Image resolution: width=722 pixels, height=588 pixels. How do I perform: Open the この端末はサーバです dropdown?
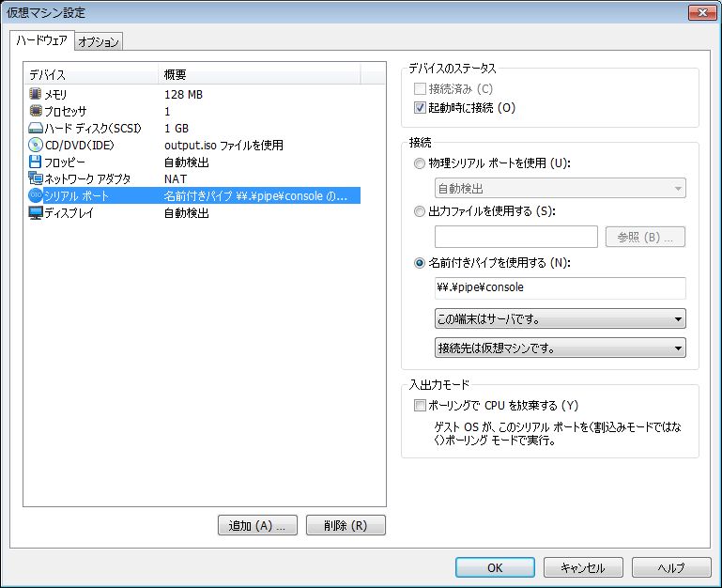[x=560, y=318]
